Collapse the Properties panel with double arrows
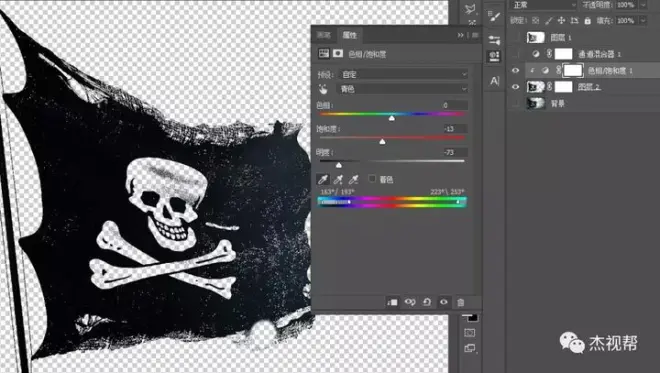This screenshot has width=660, height=373. [x=460, y=35]
